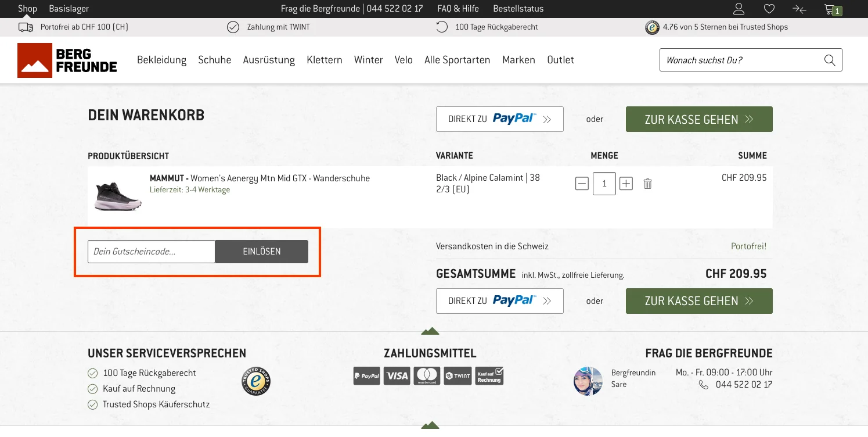This screenshot has width=868, height=437.
Task: Expand the green arrow below the cart
Action: pyautogui.click(x=430, y=331)
